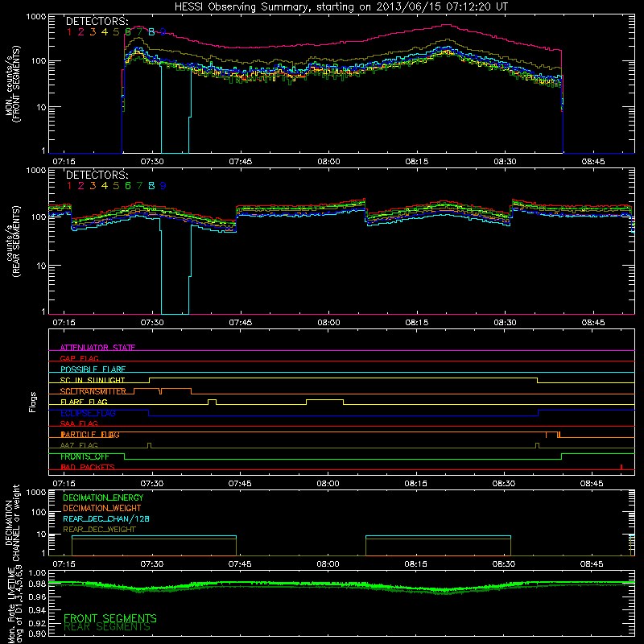Click the ECLIPSE_FLAG label

(88, 413)
